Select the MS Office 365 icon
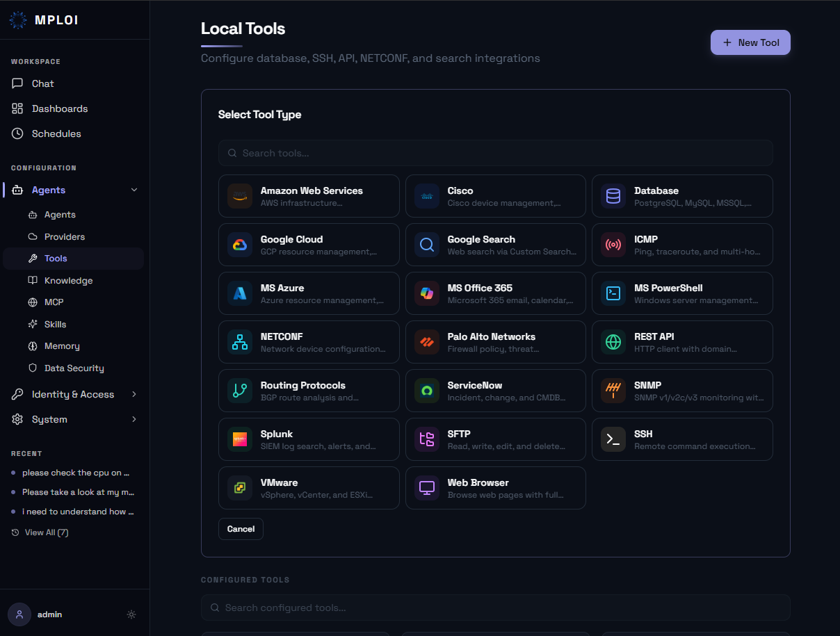This screenshot has height=636, width=840. [427, 293]
